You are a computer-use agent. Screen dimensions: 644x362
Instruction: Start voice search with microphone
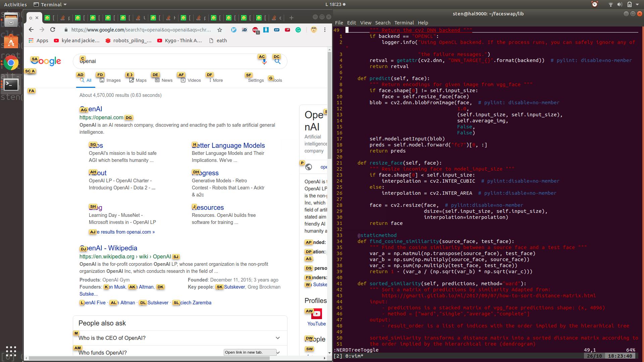(x=264, y=61)
